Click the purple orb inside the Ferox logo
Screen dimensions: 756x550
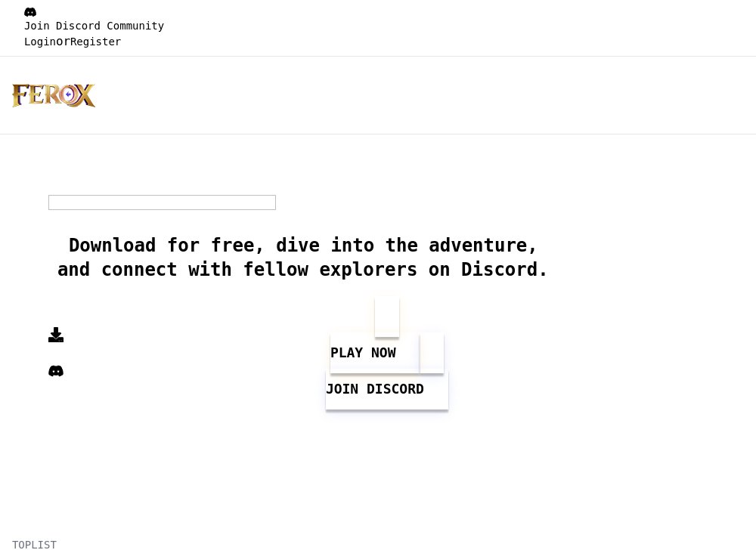coord(68,95)
